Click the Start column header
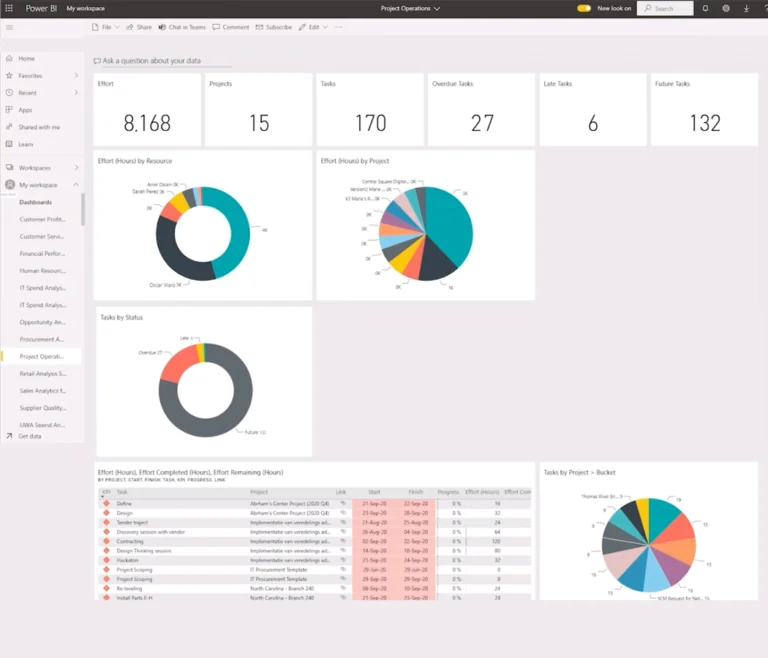This screenshot has width=768, height=658. [x=374, y=492]
